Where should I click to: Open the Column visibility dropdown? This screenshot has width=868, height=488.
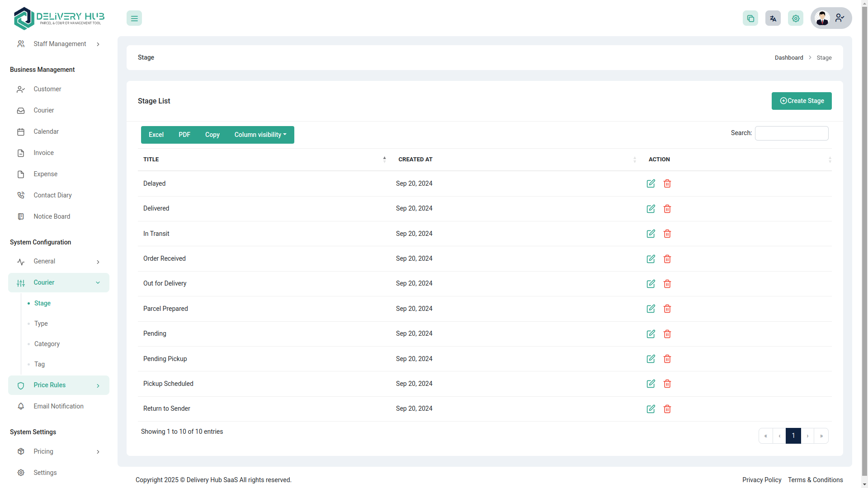(x=260, y=135)
